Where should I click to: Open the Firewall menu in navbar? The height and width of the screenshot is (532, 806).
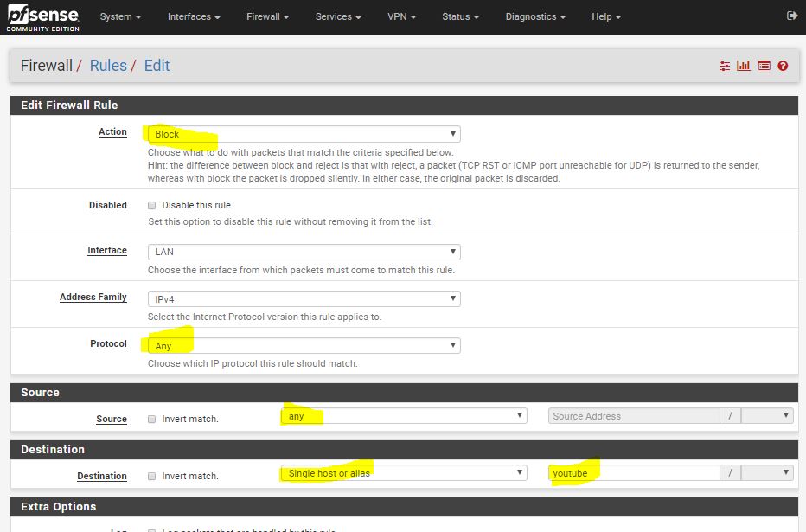click(x=267, y=16)
